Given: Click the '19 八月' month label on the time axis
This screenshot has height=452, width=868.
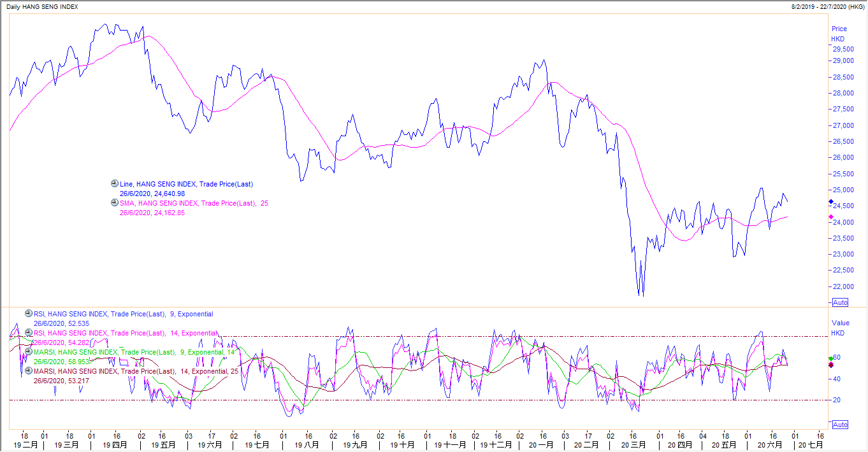Looking at the screenshot, I should pos(307,445).
